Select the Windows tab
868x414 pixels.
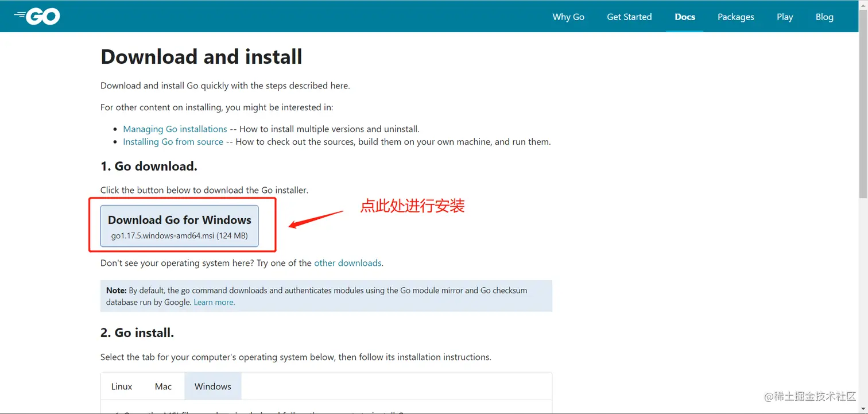coord(213,386)
